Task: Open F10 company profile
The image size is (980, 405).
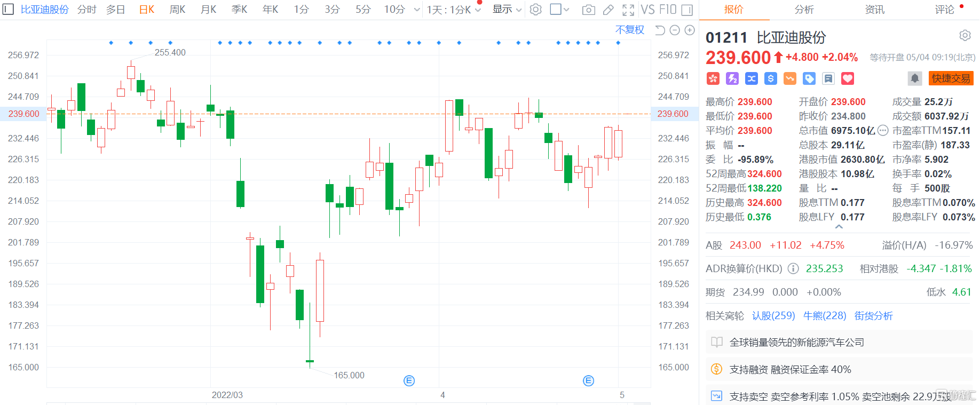Action: 668,10
